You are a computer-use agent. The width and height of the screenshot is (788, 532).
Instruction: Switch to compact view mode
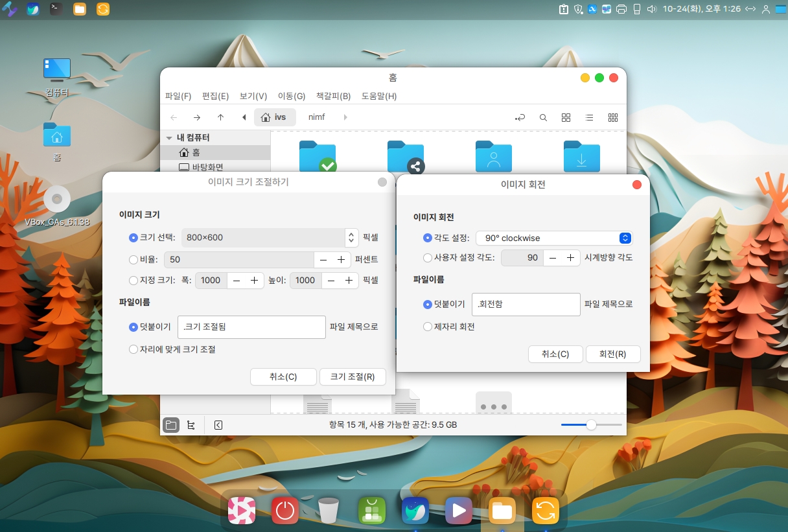pyautogui.click(x=612, y=117)
